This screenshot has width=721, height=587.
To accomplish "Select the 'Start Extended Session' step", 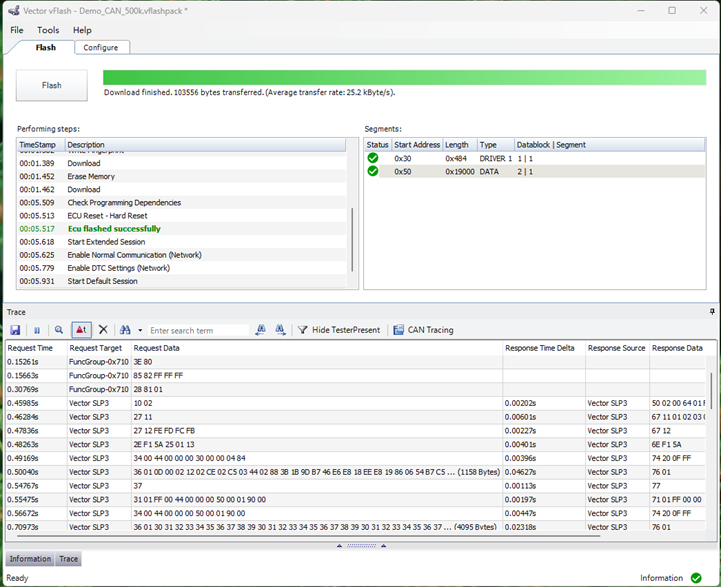I will click(x=182, y=242).
